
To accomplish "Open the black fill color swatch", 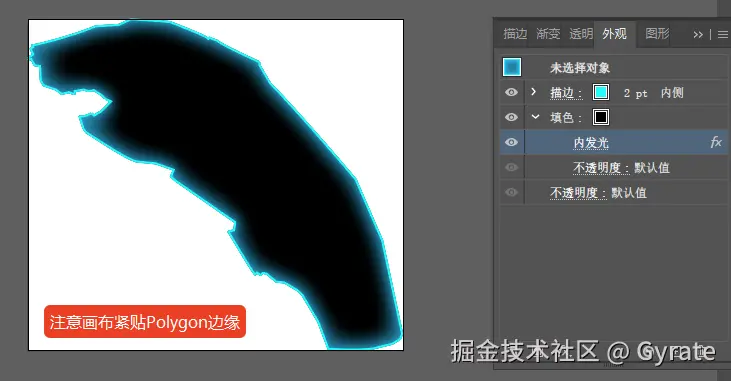I will 601,117.
